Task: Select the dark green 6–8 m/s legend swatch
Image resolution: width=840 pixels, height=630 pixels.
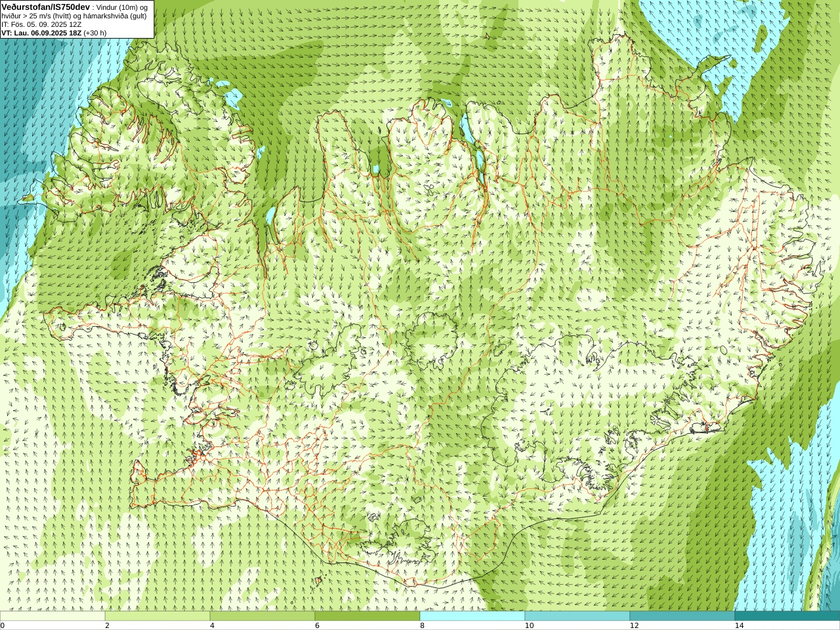Action: [x=367, y=616]
